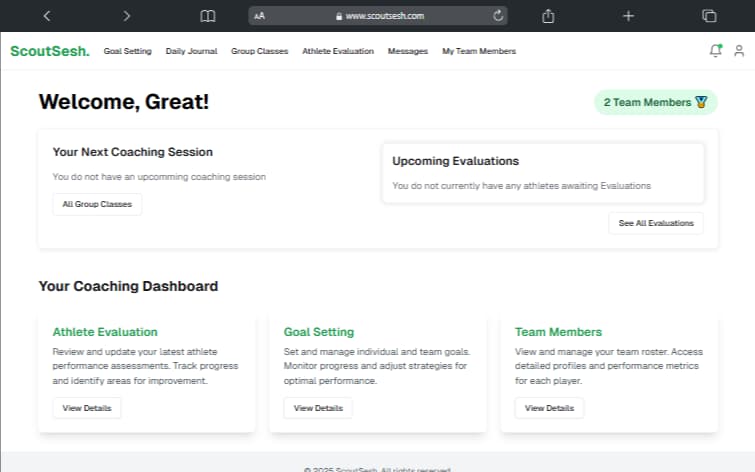Open the Goal Setting menu item
Viewport: 755px width, 472px height.
[127, 51]
